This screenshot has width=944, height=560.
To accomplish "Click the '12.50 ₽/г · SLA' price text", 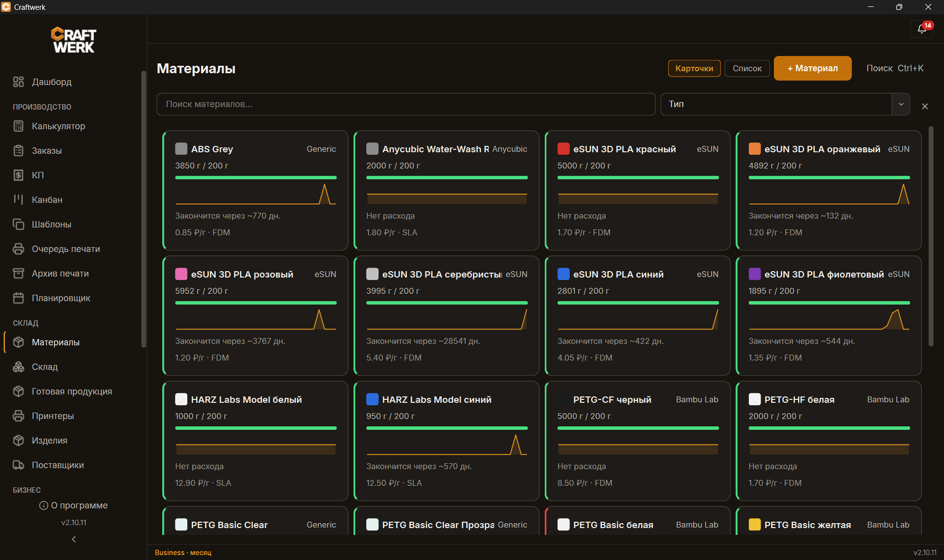I will pos(394,483).
